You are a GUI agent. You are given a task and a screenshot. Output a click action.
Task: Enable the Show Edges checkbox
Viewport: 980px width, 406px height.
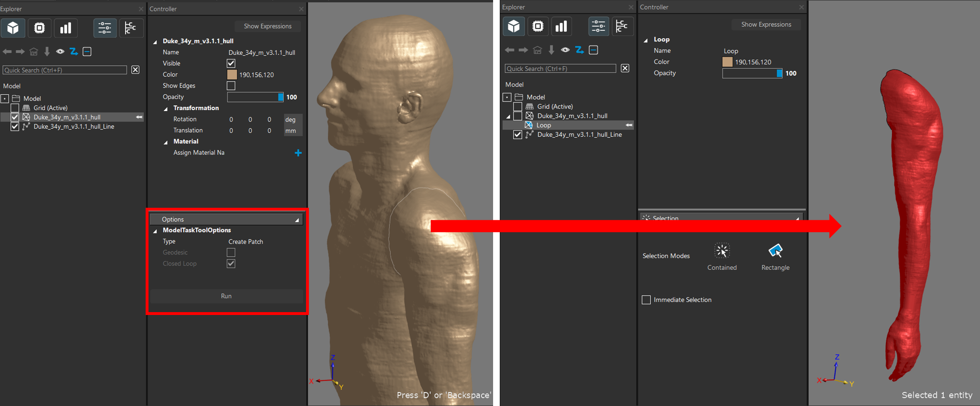231,86
